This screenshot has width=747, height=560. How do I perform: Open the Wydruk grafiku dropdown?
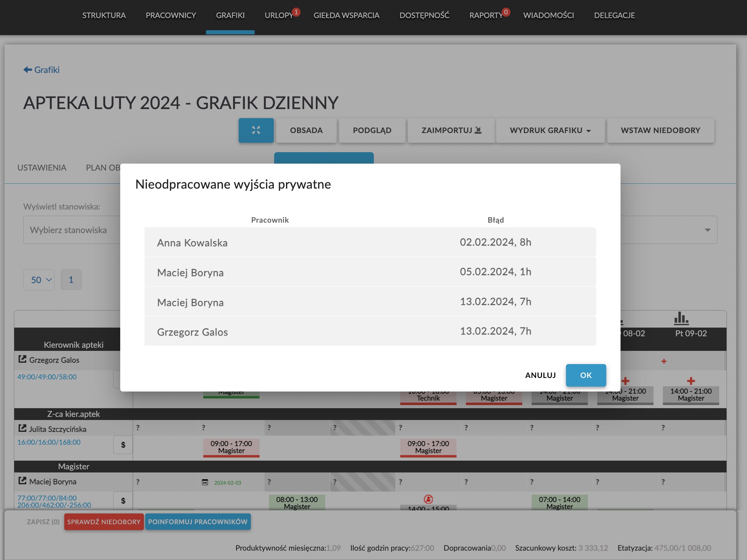[550, 130]
